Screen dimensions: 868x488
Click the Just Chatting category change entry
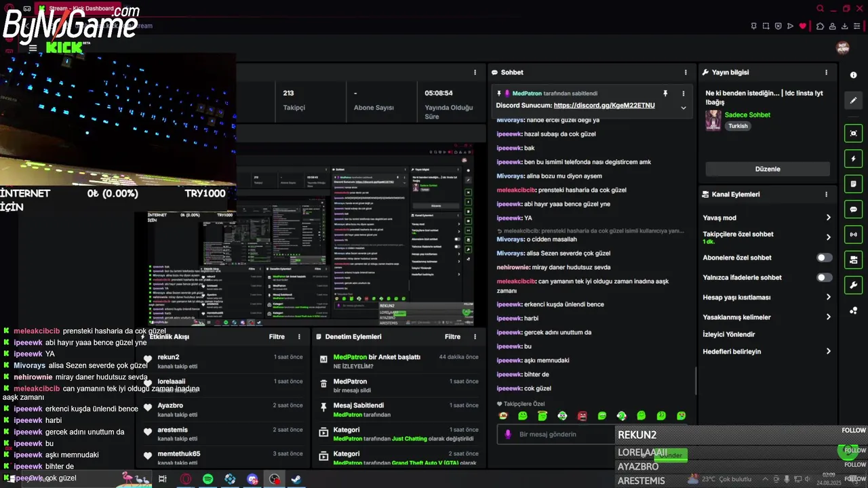(x=399, y=434)
